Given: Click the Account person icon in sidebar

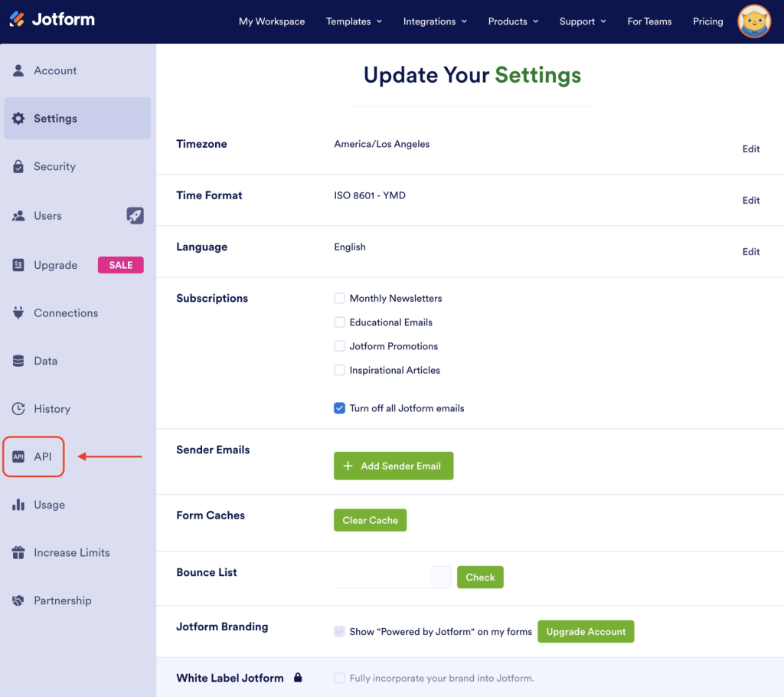Looking at the screenshot, I should pos(18,70).
